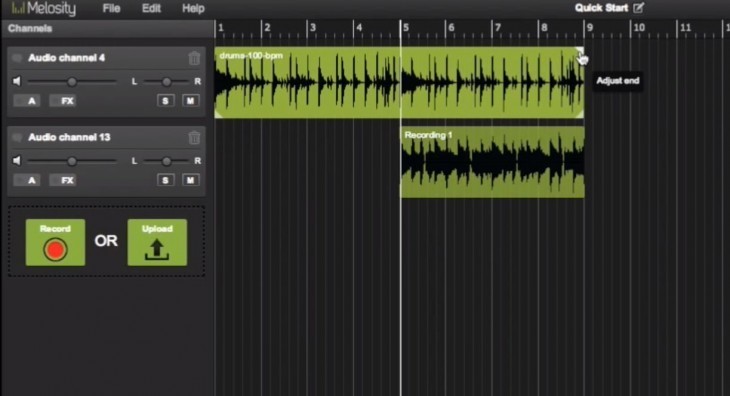Image resolution: width=730 pixels, height=396 pixels.
Task: Click the Melosity logo
Action: coord(43,8)
